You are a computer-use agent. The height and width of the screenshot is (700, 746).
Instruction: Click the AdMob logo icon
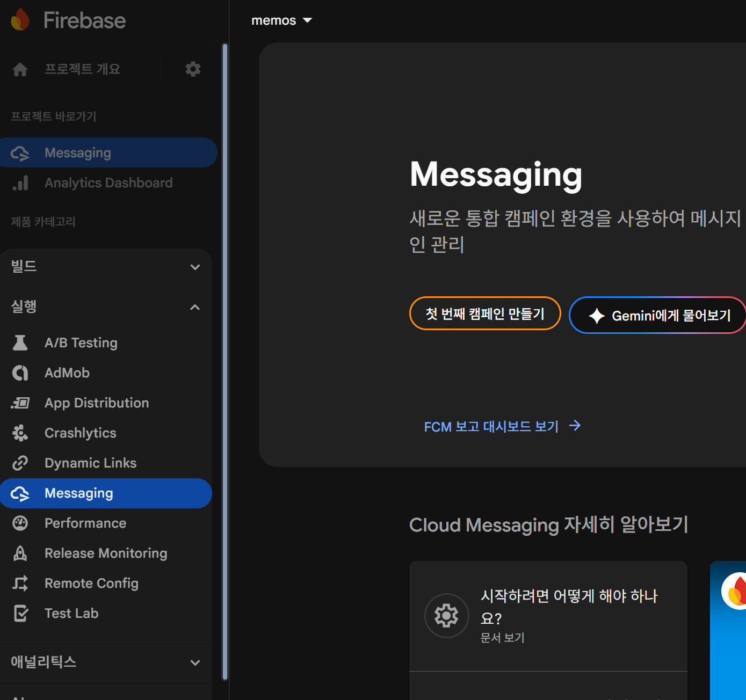point(20,373)
